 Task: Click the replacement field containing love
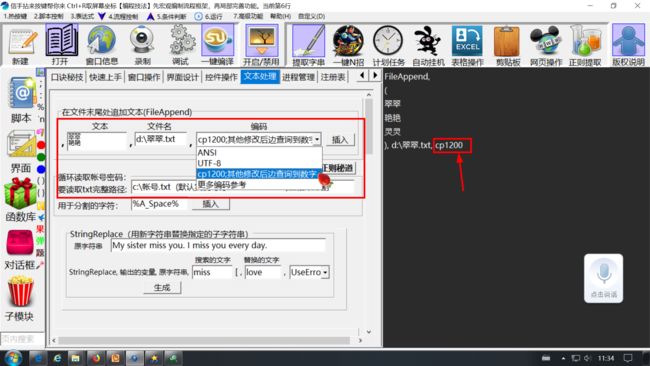click(x=263, y=272)
